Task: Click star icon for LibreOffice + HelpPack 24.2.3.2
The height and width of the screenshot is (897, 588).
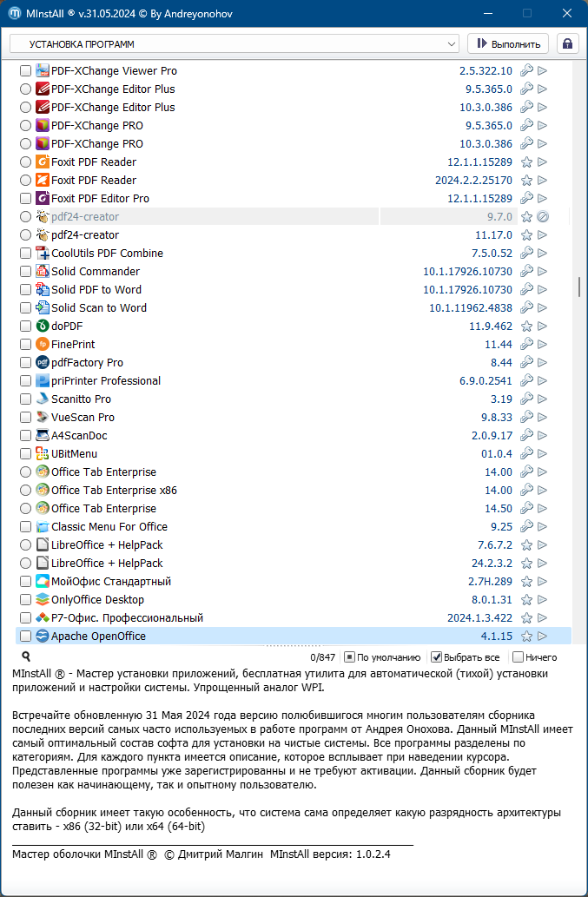Action: pos(527,563)
